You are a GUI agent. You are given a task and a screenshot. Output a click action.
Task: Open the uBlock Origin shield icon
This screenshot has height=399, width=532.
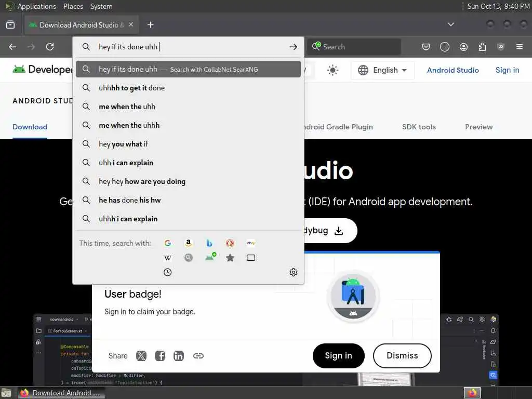coord(501,47)
